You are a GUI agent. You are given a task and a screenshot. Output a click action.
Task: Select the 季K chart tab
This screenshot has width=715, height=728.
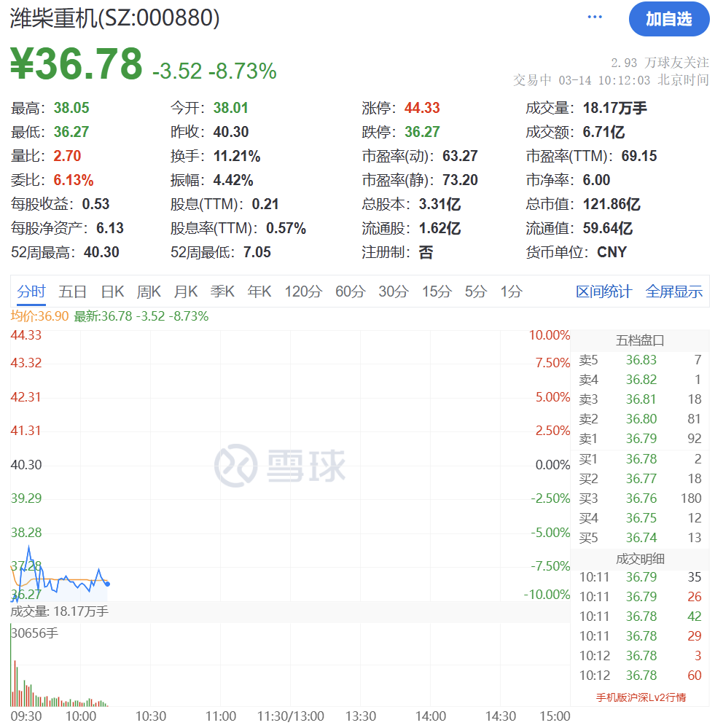pos(222,291)
